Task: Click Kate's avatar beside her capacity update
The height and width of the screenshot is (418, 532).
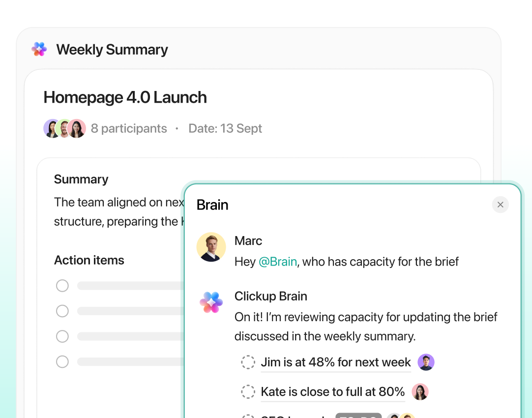Action: point(420,391)
